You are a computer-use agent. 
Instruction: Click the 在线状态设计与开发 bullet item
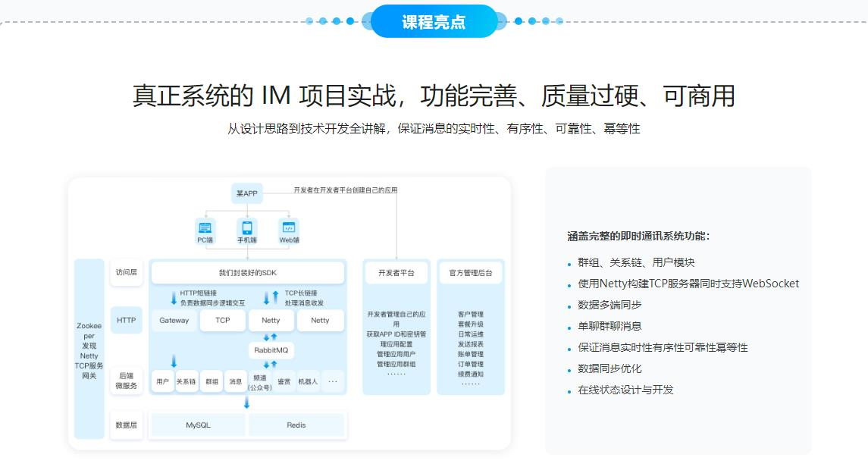coord(625,390)
